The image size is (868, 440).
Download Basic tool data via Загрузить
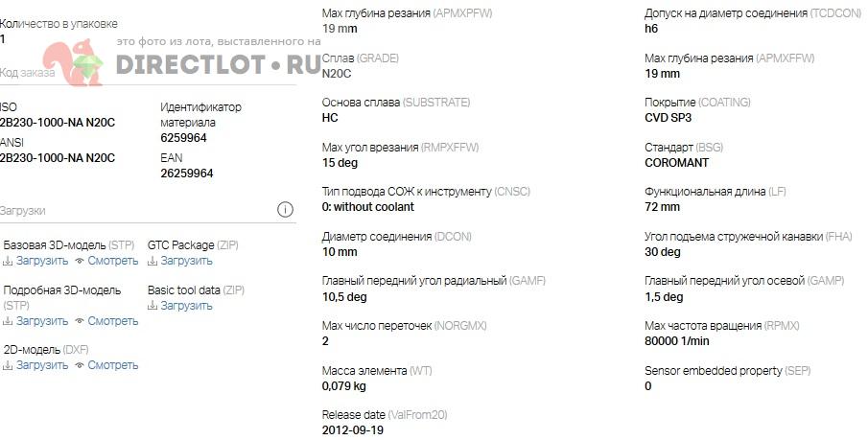pos(186,306)
